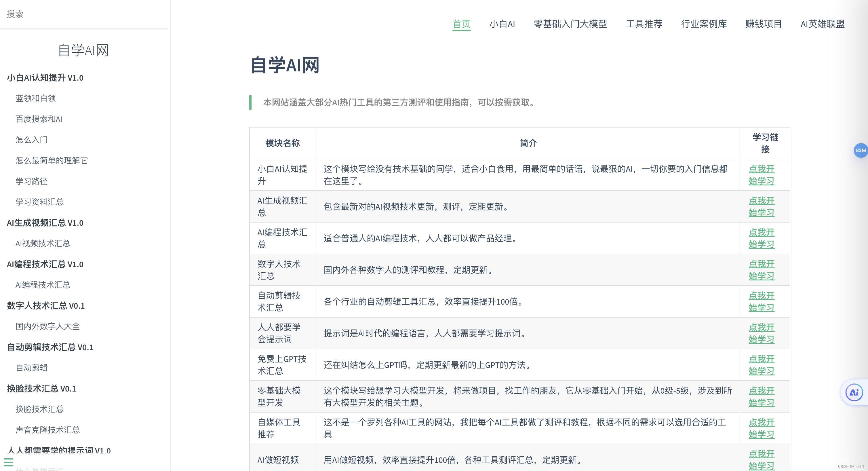Go to 零基础入门大模型 in the top nav

[570, 24]
